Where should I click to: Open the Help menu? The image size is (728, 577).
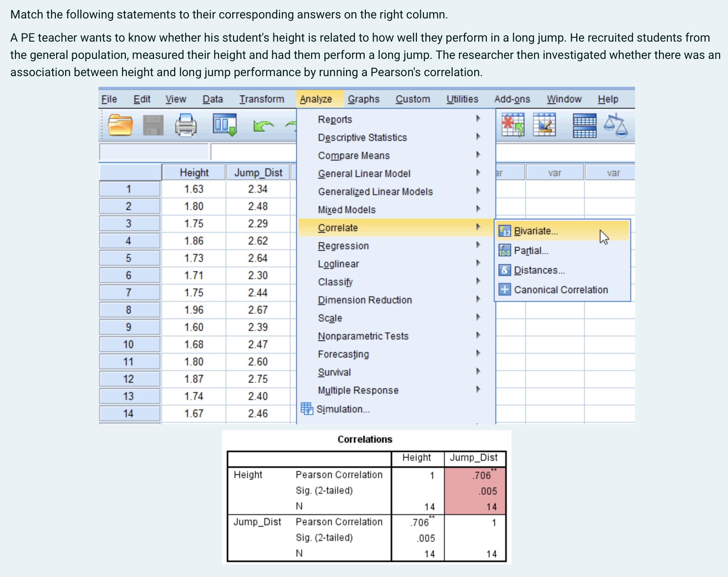click(608, 99)
